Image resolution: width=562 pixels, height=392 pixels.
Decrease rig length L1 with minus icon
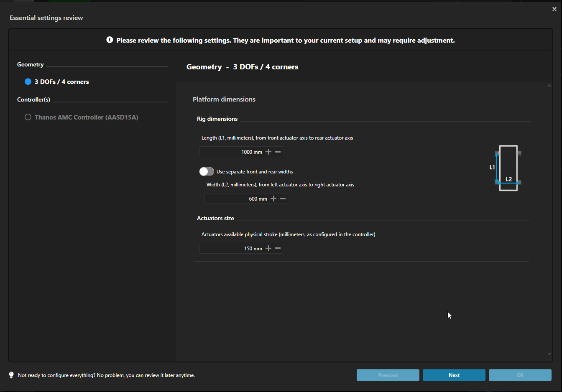click(278, 152)
